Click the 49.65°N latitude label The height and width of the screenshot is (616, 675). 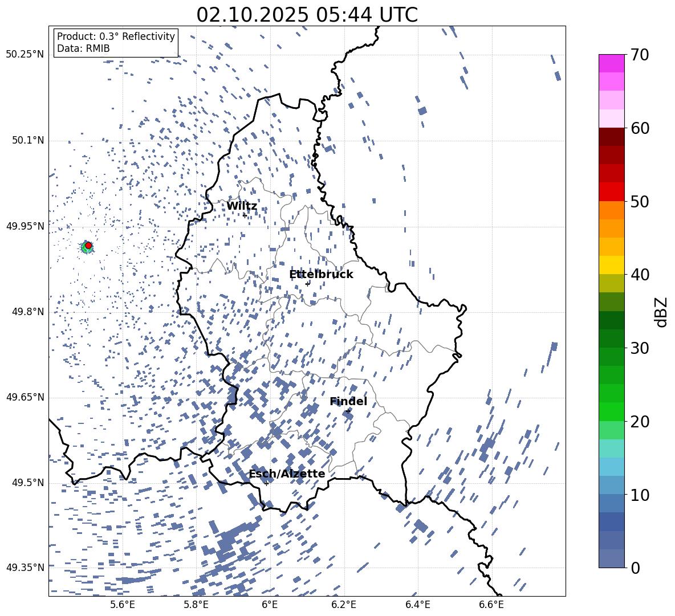25,397
